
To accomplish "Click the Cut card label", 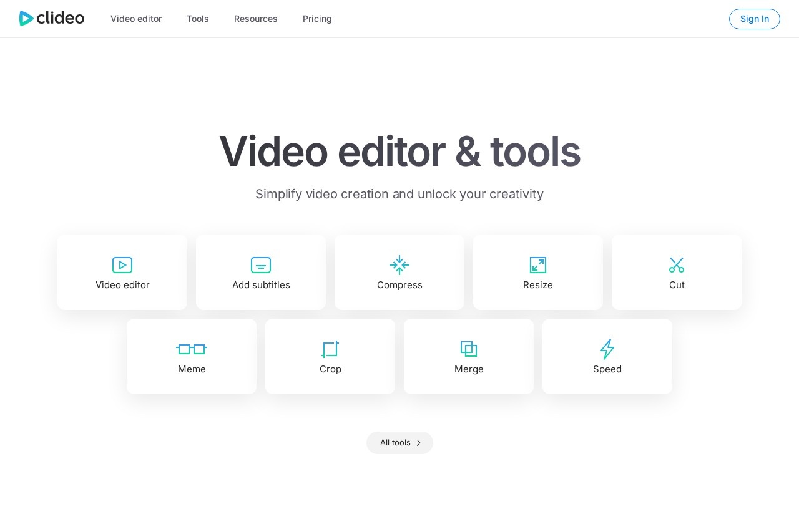I will tap(677, 285).
